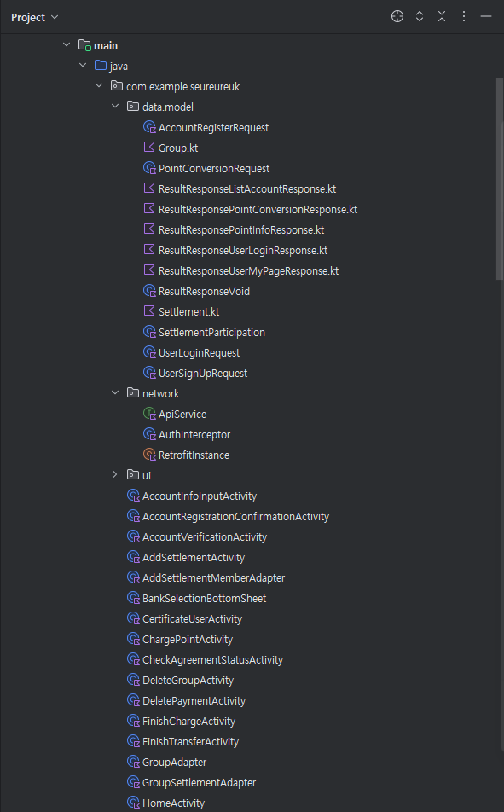Click the Group.kt Kotlin file icon

pyautogui.click(x=149, y=148)
